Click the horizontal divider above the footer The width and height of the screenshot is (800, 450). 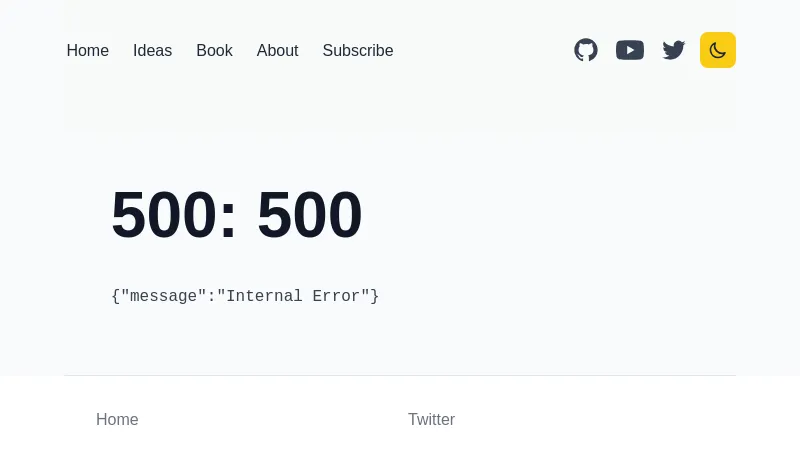pos(400,376)
